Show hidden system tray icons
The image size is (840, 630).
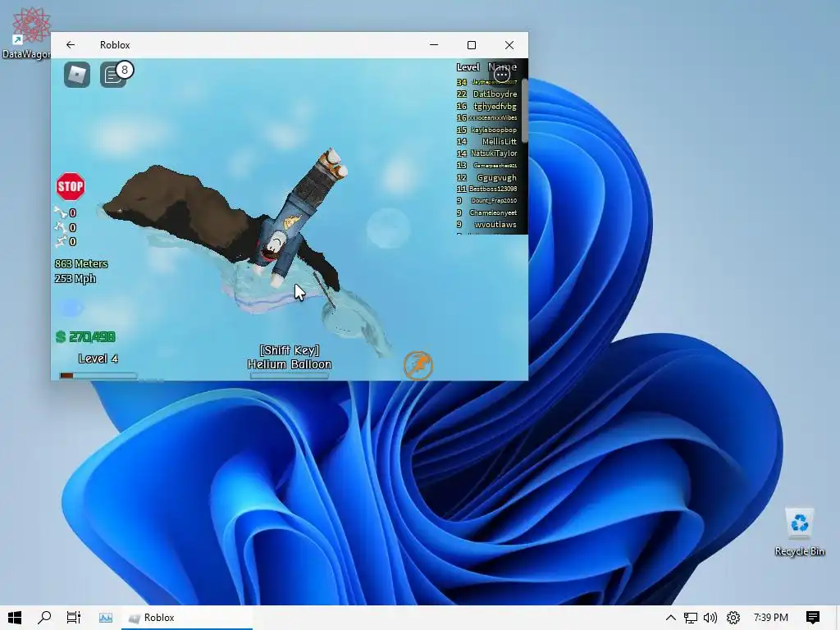(x=670, y=618)
